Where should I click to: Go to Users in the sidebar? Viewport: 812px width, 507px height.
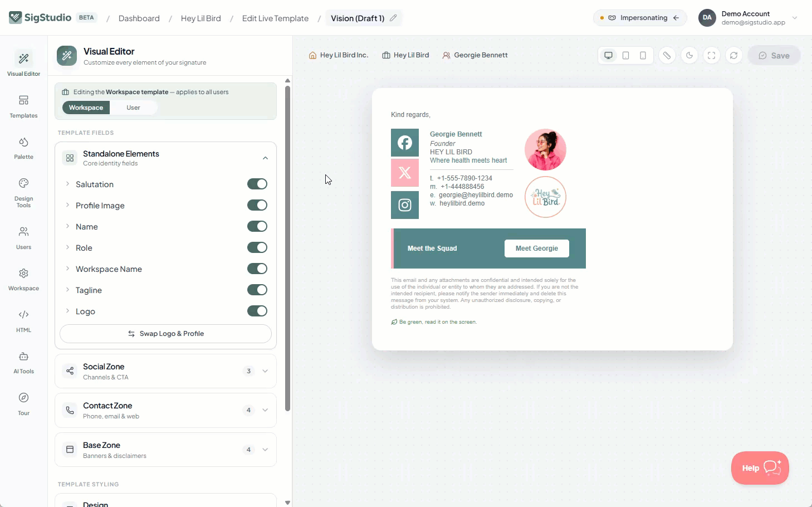tap(23, 237)
